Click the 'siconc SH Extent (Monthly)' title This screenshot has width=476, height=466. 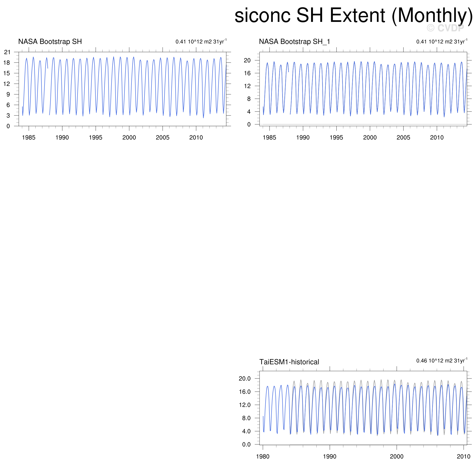tap(353, 16)
